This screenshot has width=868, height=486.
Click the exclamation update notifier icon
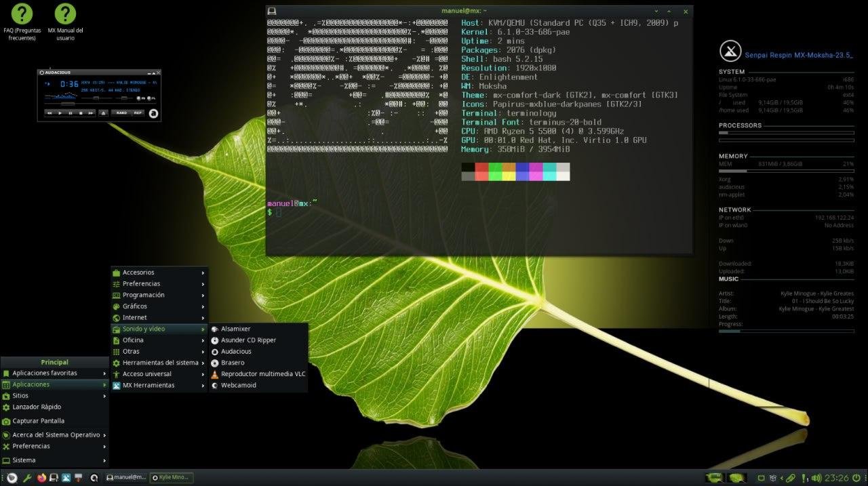tap(804, 478)
